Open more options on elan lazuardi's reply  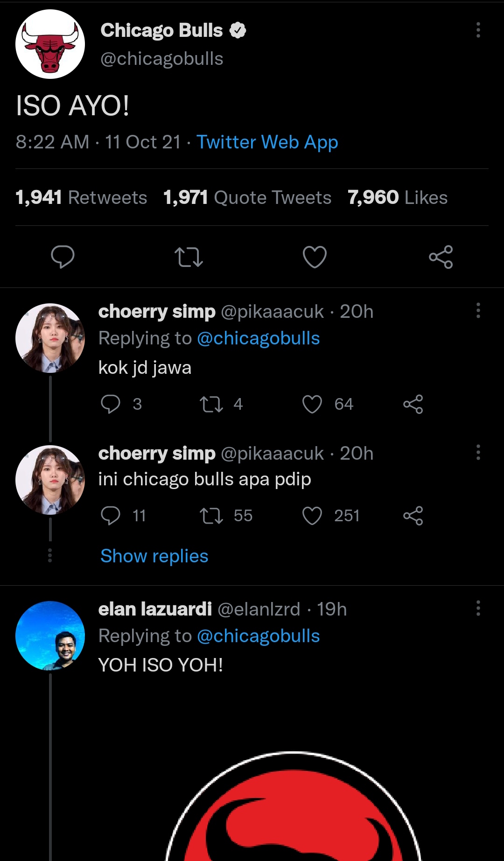478,608
